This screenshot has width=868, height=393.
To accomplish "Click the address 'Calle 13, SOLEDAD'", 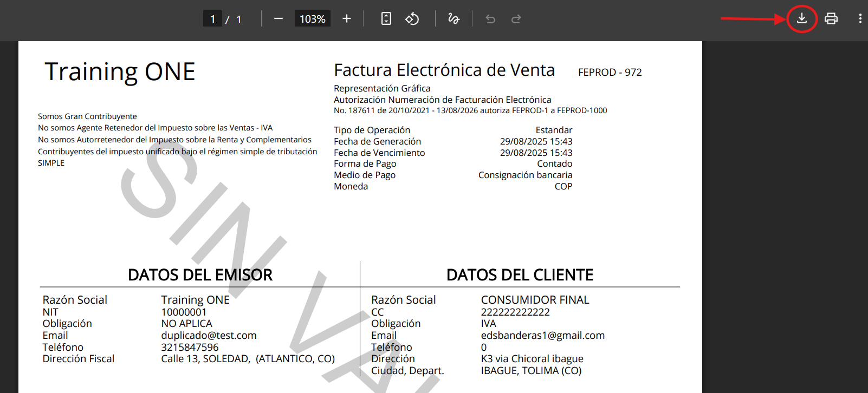I will [x=248, y=359].
